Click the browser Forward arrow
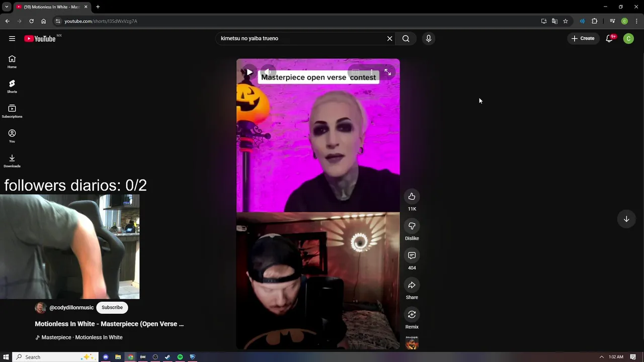 pyautogui.click(x=19, y=21)
